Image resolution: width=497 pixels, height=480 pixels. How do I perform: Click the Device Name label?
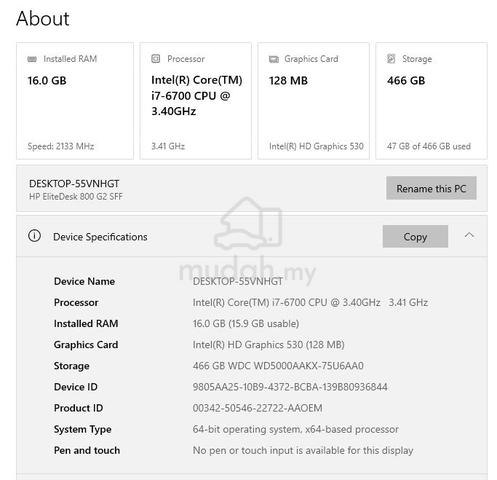tap(84, 281)
